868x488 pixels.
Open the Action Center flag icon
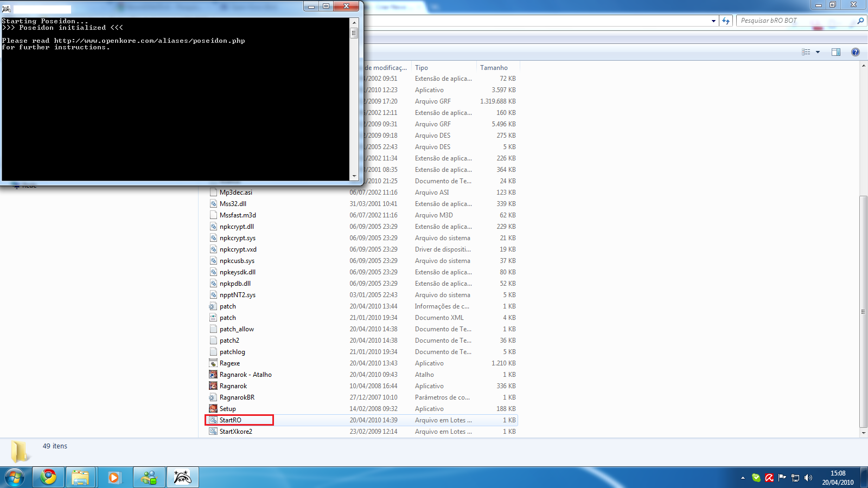[782, 478]
